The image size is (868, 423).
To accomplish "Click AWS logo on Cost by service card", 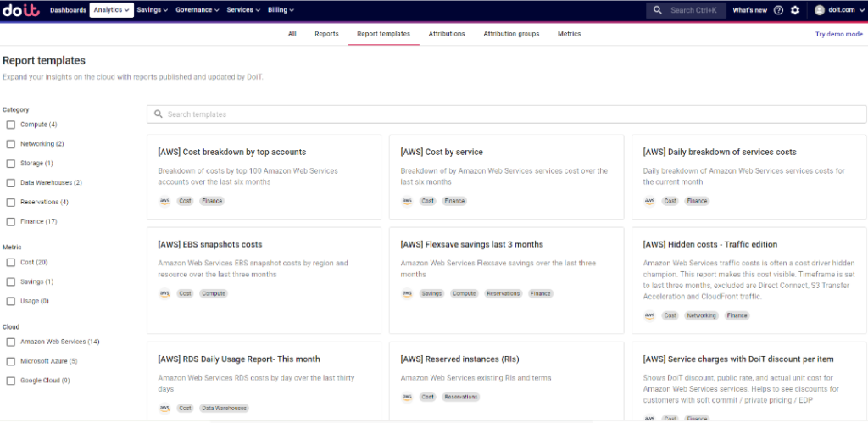I will [x=406, y=201].
